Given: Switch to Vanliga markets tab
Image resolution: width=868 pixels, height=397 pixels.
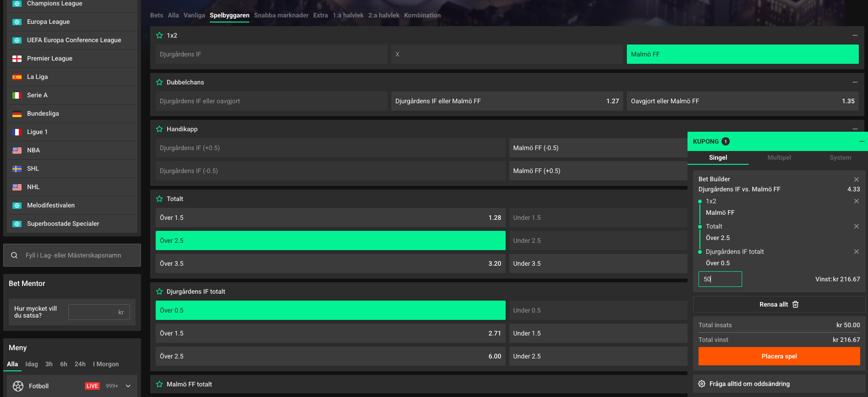Looking at the screenshot, I should (x=194, y=15).
